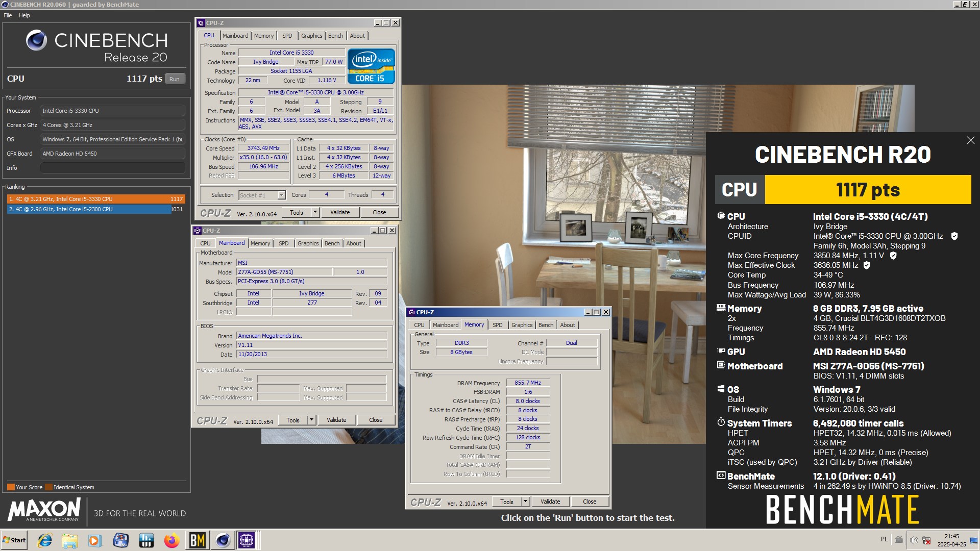The width and height of the screenshot is (980, 551).
Task: Click the DRAM Frequency value 855.7 MHz
Action: click(x=528, y=383)
